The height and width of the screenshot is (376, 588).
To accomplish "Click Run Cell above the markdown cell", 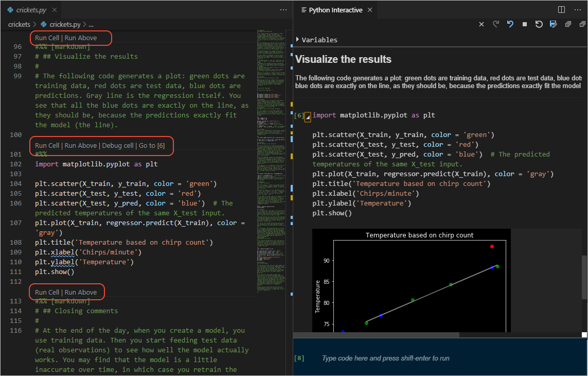I will 47,38.
